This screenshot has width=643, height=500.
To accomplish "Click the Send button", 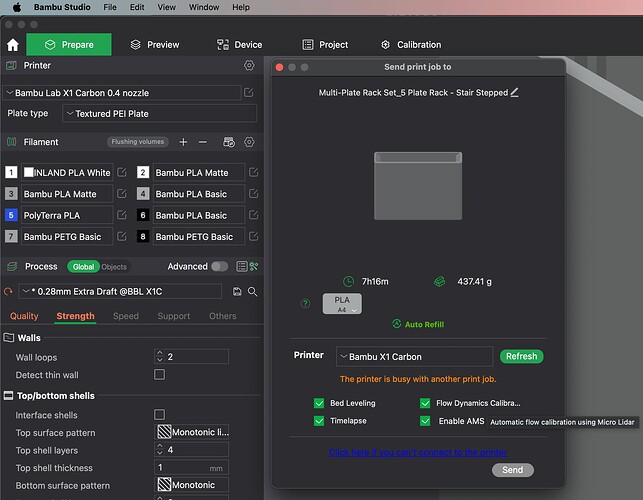I will click(x=513, y=470).
